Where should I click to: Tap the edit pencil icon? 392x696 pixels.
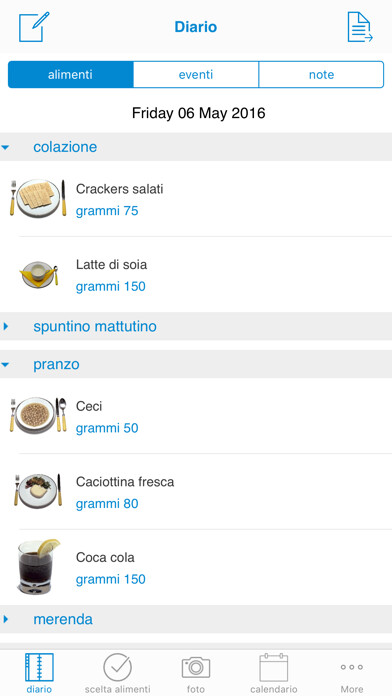34,27
